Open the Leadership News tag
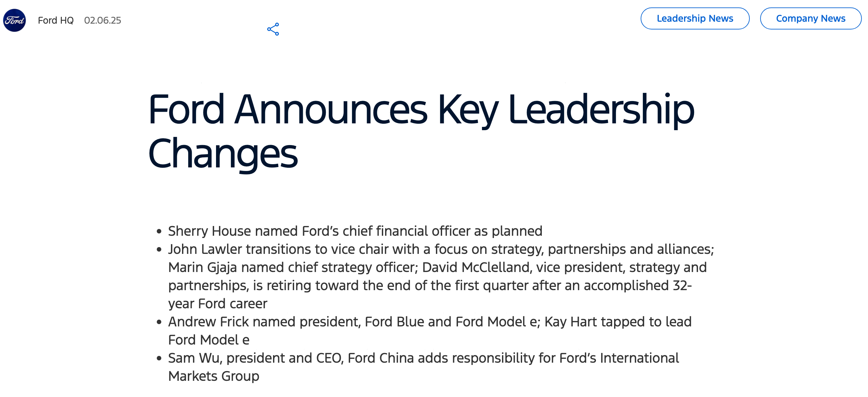 [x=695, y=18]
